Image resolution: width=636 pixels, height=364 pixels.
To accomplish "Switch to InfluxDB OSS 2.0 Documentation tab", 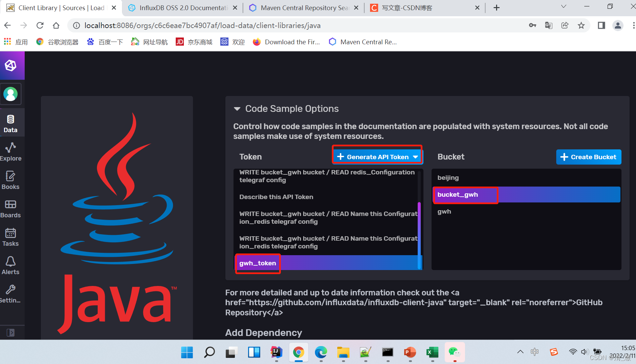I will coord(182,8).
